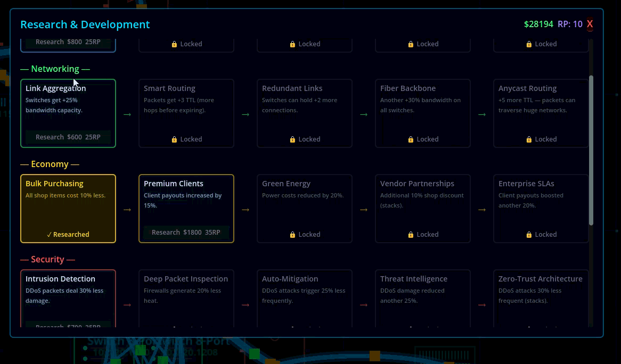The height and width of the screenshot is (364, 621).
Task: Click the lock icon on Fiber Backbone
Action: click(x=411, y=139)
